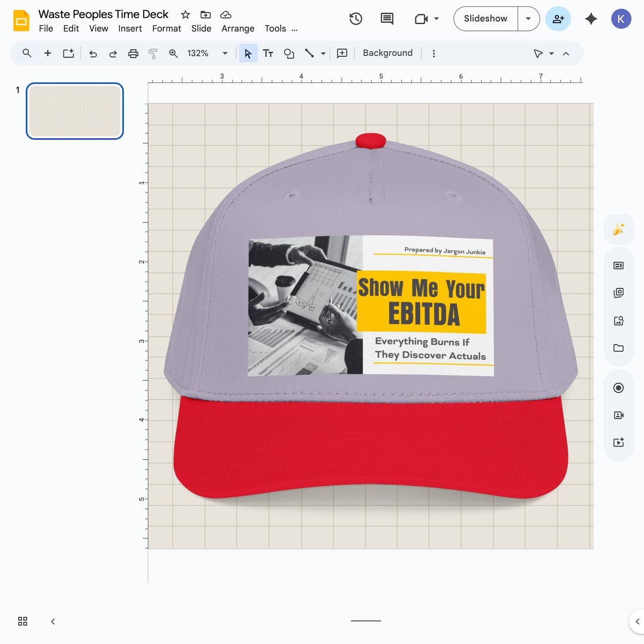Open the View menu
Screen dimensions: 644x644
click(x=98, y=29)
